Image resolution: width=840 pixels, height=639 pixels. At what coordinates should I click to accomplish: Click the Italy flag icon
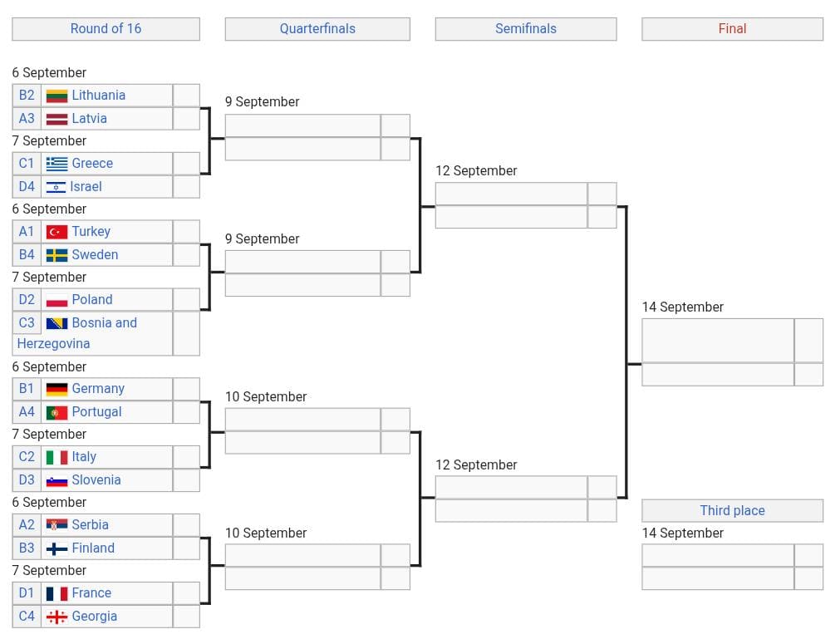pos(56,457)
